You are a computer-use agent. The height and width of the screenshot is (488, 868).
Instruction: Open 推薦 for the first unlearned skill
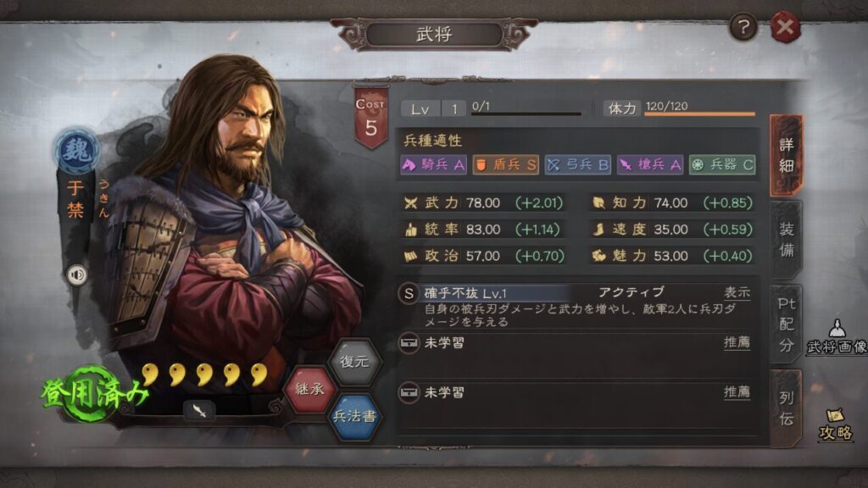[737, 342]
